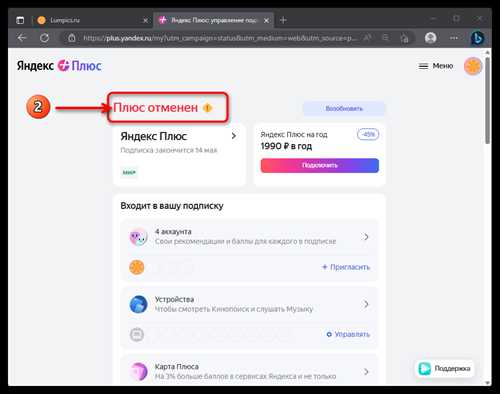Image resolution: width=500 pixels, height=394 pixels.
Task: Click the address bar URL field
Action: [x=220, y=38]
